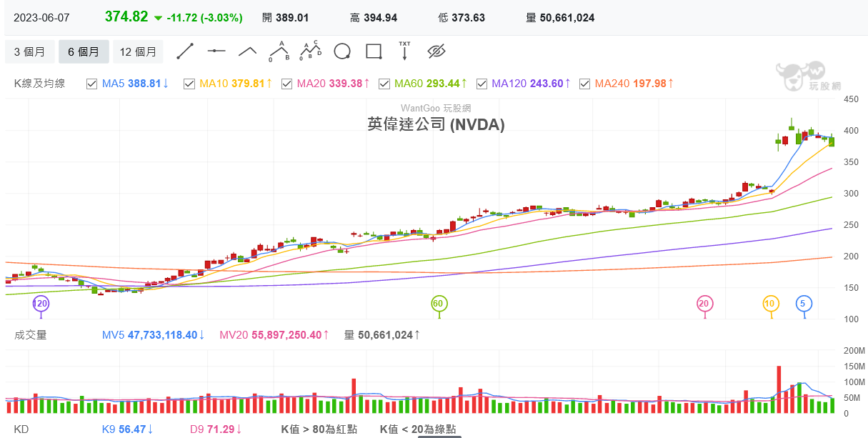Select the horizontal line drawing tool
Screen dimensions: 868x438
[216, 51]
